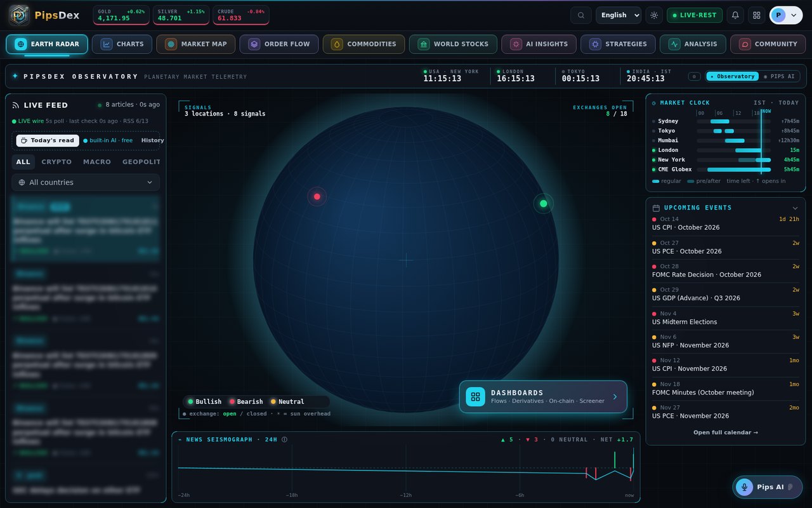Open notifications bell

tap(735, 15)
